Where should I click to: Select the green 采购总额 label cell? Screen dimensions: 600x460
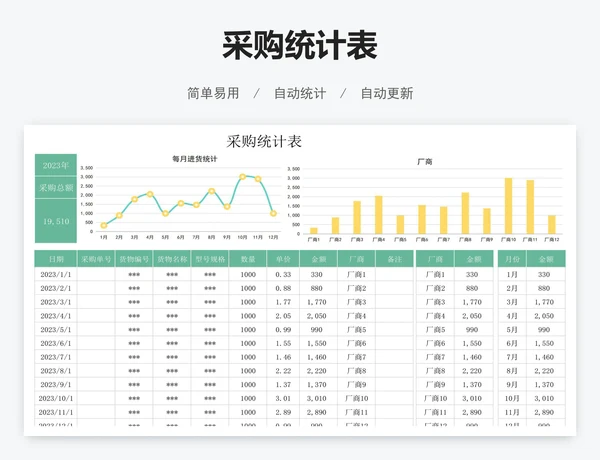pos(56,188)
